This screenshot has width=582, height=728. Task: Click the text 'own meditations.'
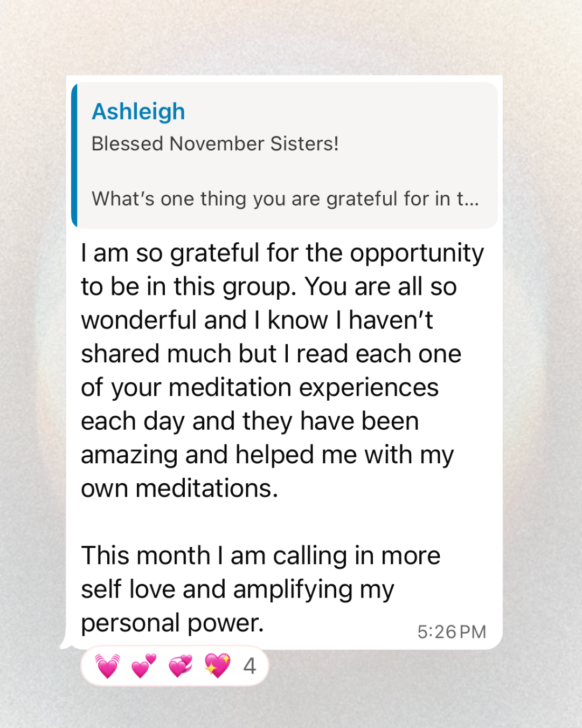(179, 489)
